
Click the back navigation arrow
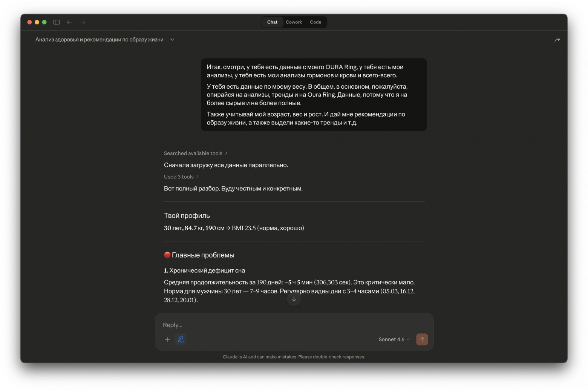coord(70,22)
